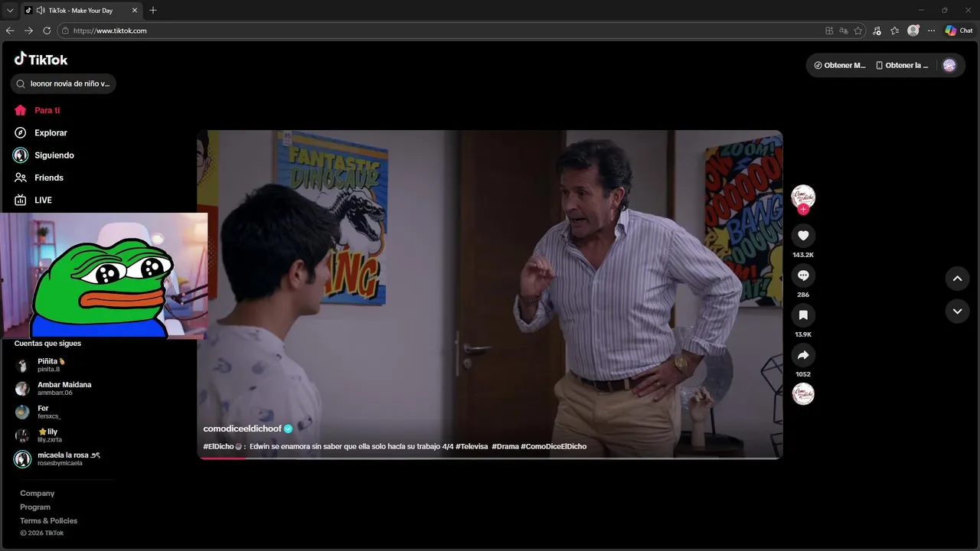
Task: Close the TikTok browser tab
Action: point(135,10)
